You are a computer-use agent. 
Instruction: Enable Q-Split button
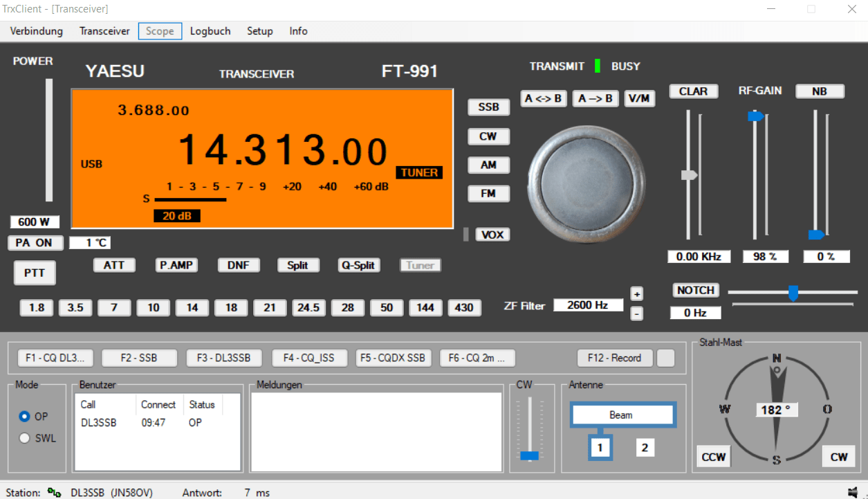[x=359, y=265]
